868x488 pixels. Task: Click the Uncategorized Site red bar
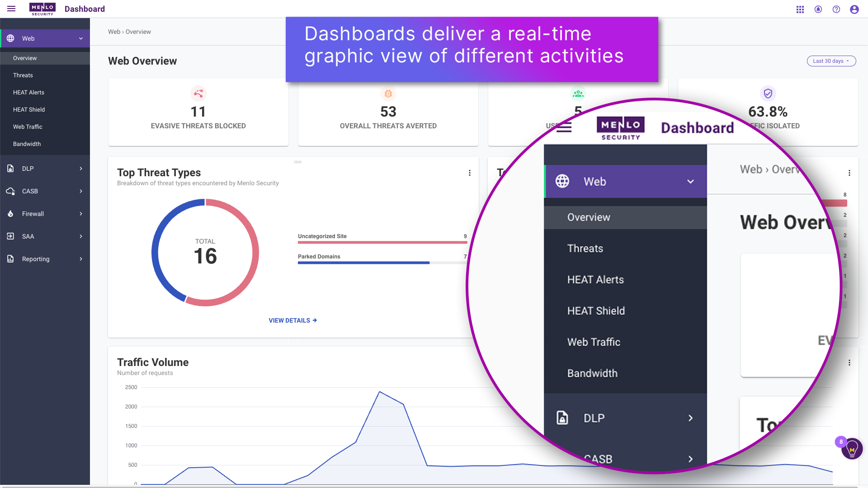click(x=382, y=243)
